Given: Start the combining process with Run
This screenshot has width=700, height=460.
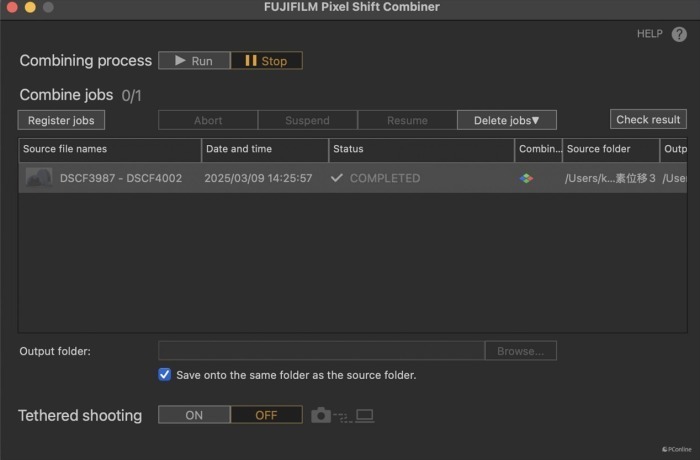Looking at the screenshot, I should pos(194,61).
